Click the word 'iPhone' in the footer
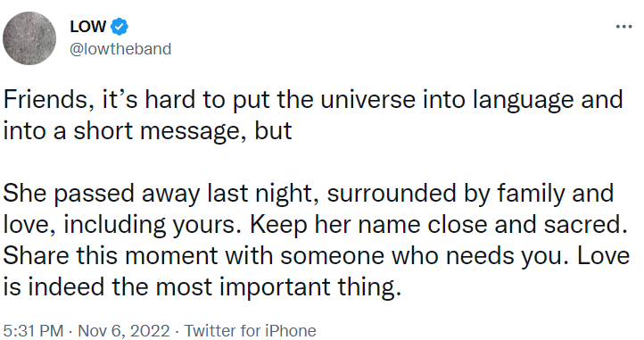The image size is (644, 340). click(x=291, y=330)
